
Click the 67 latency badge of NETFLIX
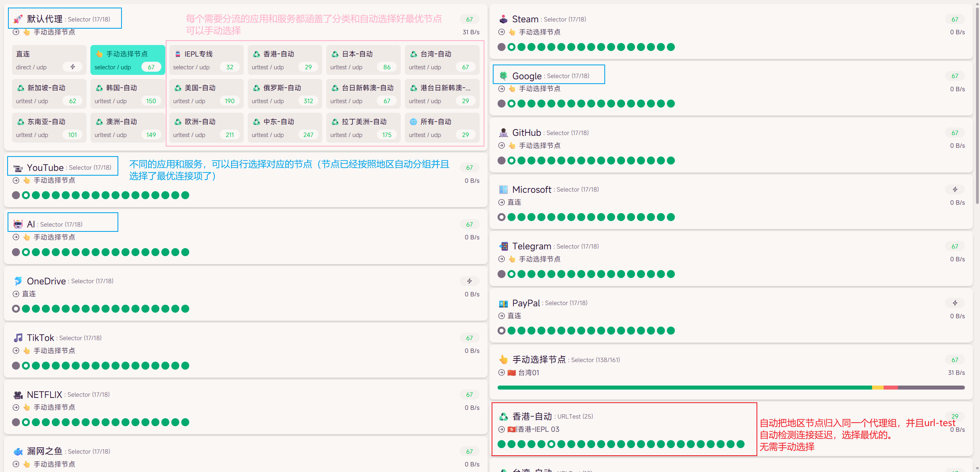point(469,395)
